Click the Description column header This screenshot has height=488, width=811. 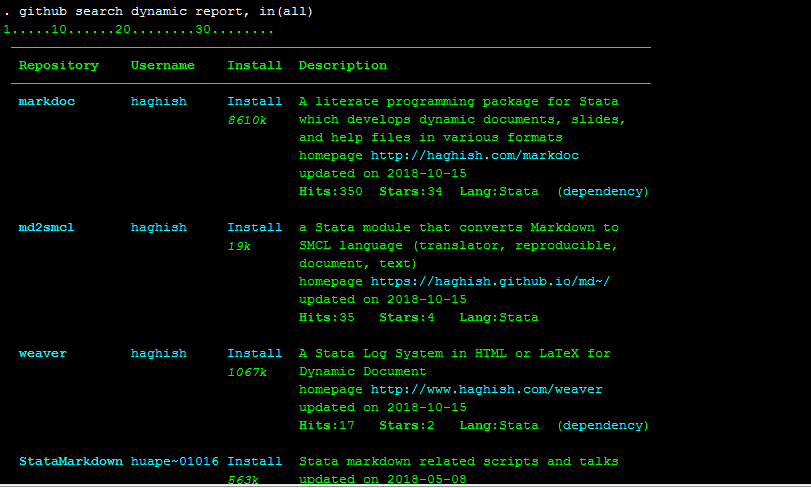pyautogui.click(x=343, y=66)
